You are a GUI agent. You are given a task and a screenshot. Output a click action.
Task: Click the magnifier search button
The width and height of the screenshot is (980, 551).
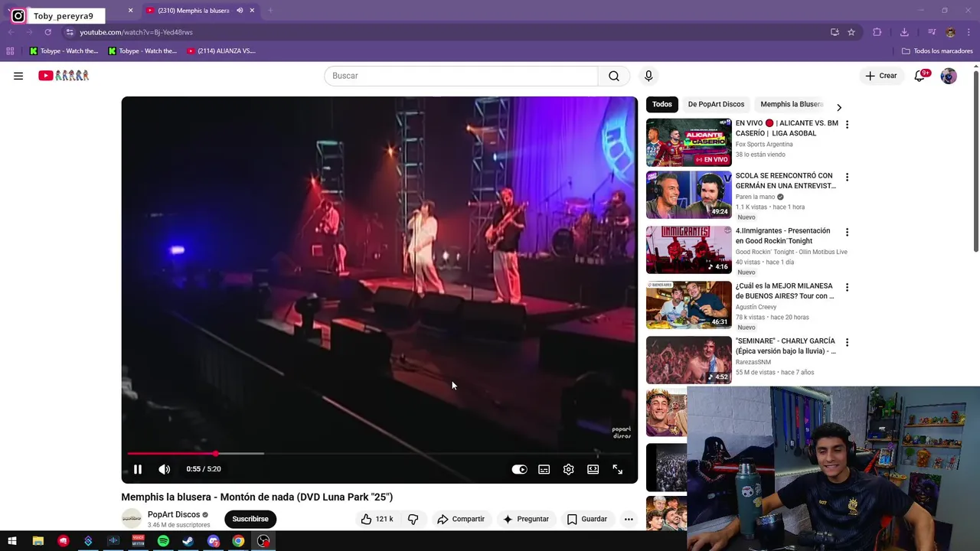point(614,76)
